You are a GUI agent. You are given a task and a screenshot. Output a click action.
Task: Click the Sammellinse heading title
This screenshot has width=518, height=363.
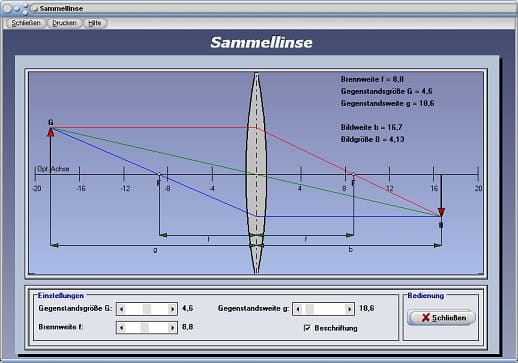262,42
